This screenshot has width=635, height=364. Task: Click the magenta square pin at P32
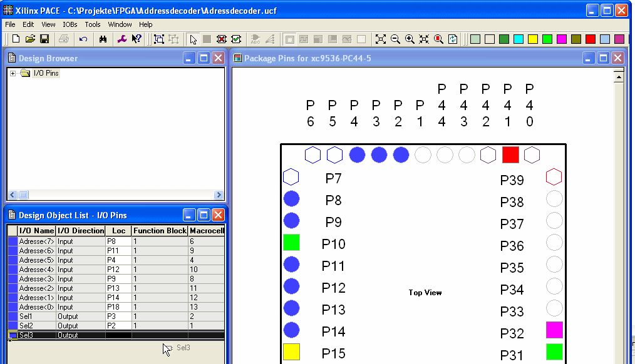click(x=554, y=330)
